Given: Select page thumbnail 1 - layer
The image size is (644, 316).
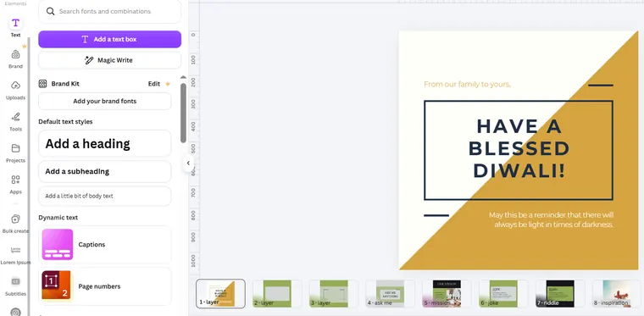Looking at the screenshot, I should 220,293.
